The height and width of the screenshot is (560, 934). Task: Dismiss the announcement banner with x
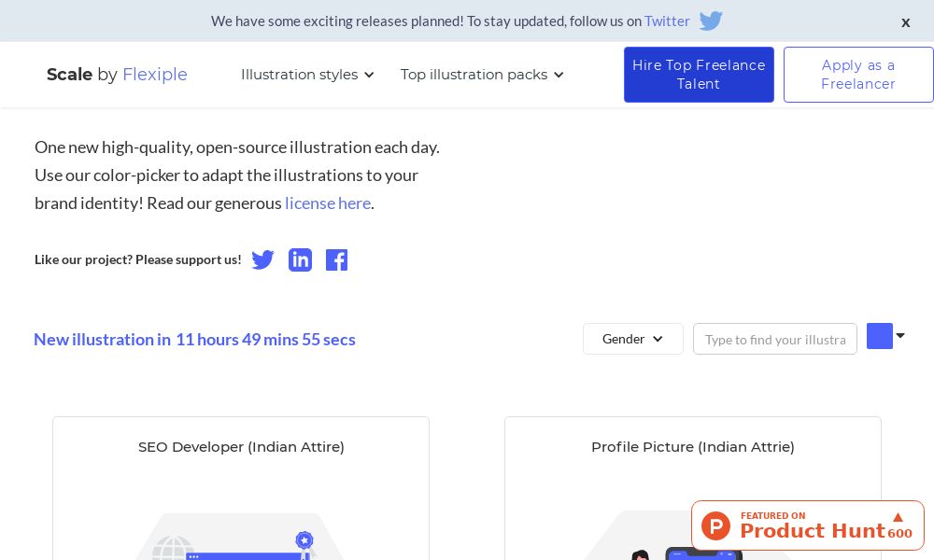click(905, 22)
